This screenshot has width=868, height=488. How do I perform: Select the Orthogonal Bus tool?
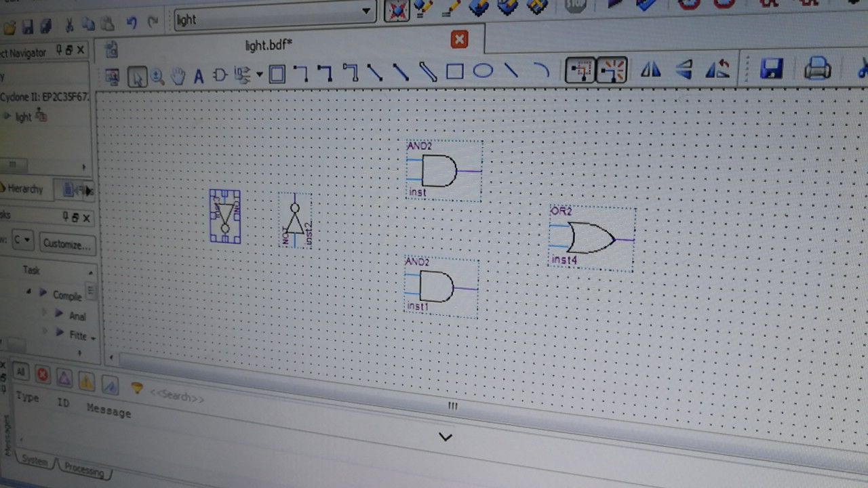click(325, 73)
